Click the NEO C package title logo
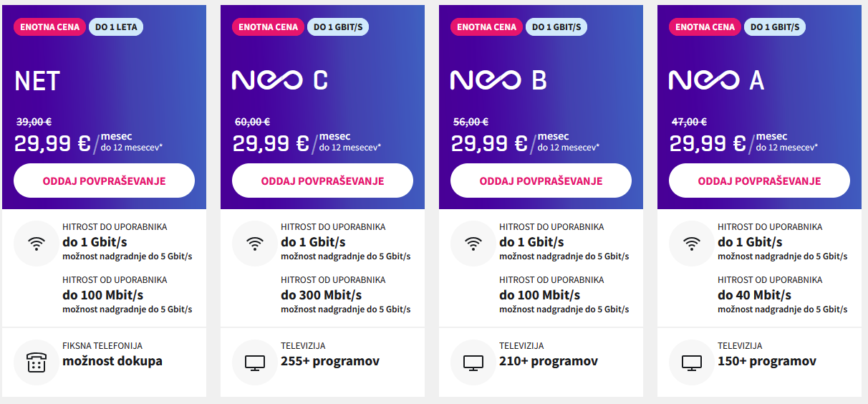The image size is (868, 404). pos(280,80)
